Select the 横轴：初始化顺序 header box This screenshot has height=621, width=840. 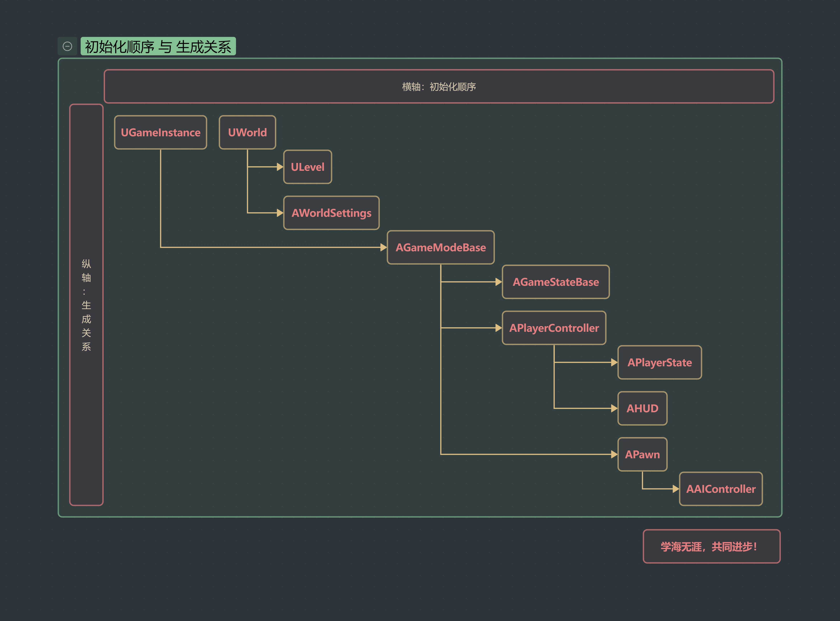tap(439, 86)
